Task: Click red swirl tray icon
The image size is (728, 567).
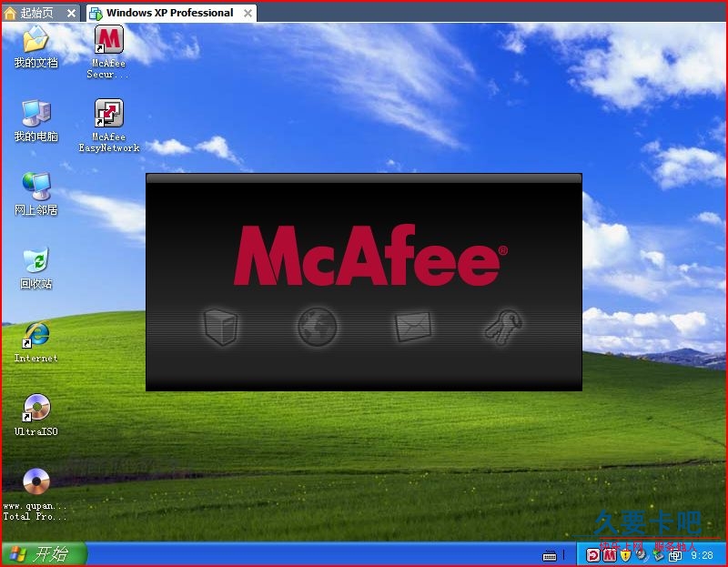Action: [x=593, y=555]
